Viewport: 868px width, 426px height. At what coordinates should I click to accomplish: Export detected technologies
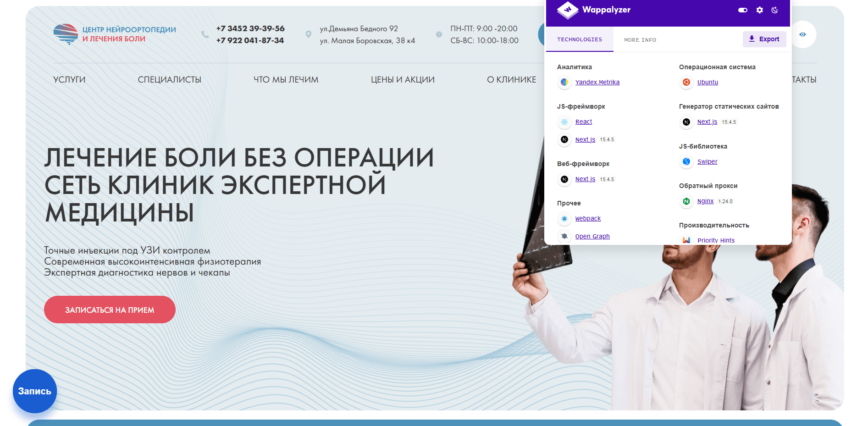(764, 39)
